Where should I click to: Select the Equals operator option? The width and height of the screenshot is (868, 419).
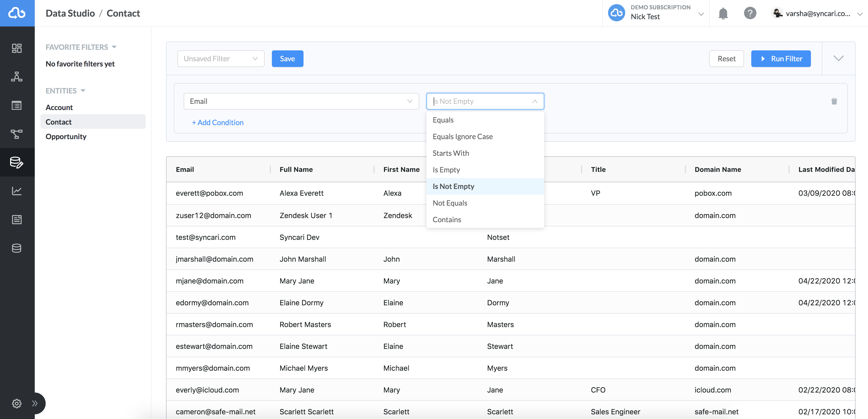(485, 120)
